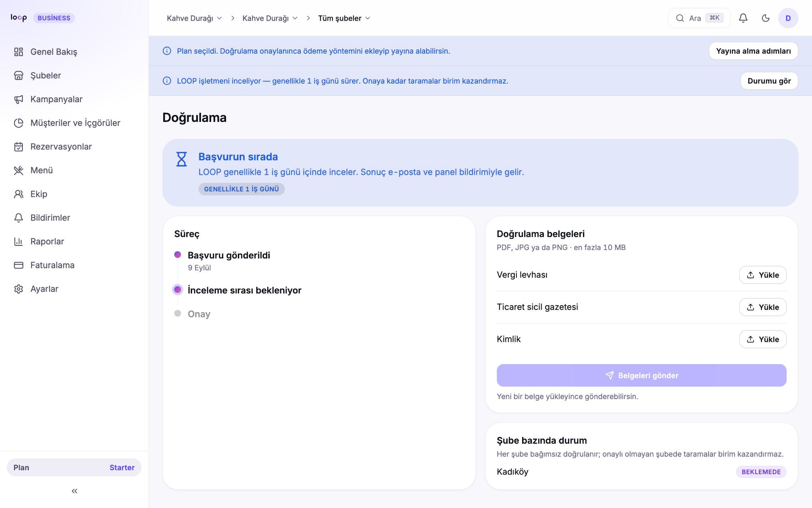Click the Raporlar bar chart icon
The height and width of the screenshot is (508, 812).
coord(18,241)
